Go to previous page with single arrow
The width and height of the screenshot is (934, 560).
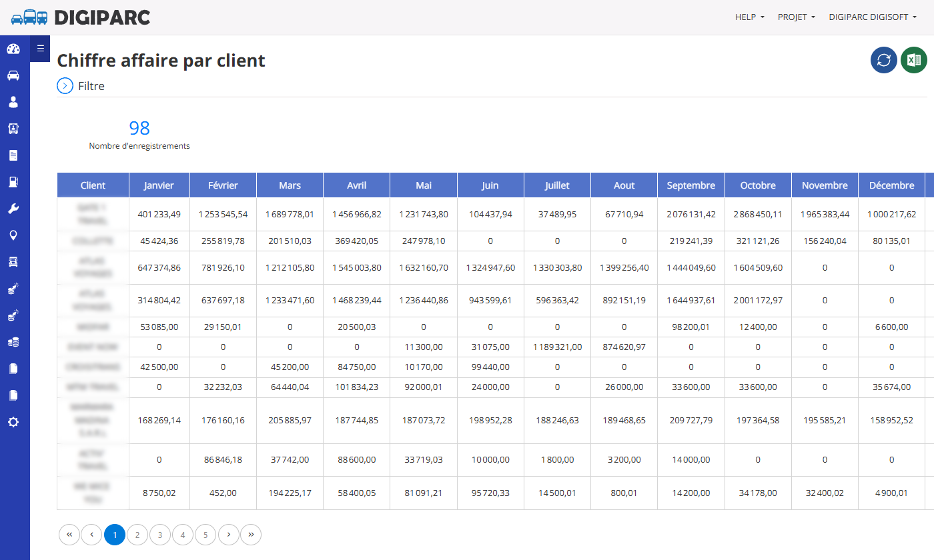click(91, 535)
